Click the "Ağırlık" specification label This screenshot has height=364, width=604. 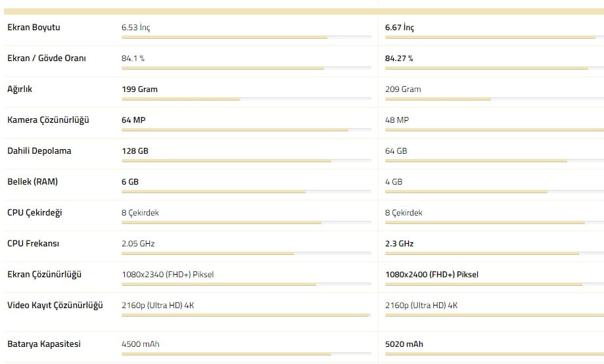click(x=20, y=89)
